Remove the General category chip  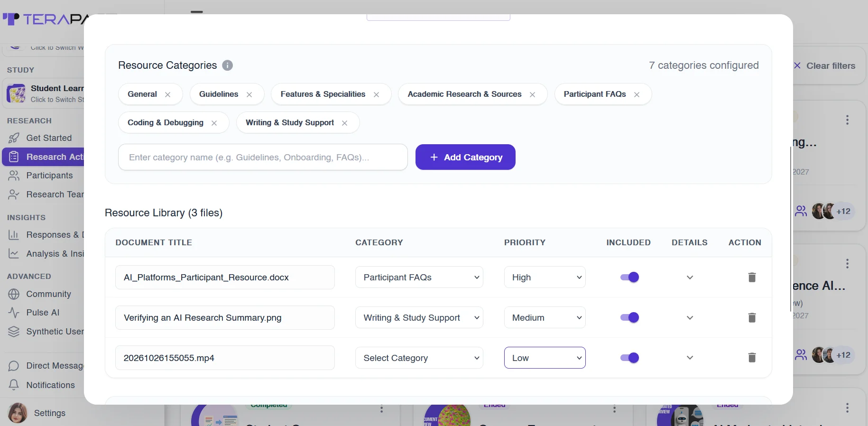click(167, 94)
